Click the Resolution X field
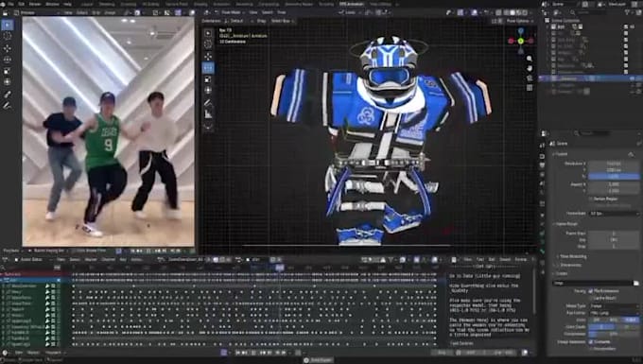Image resolution: width=643 pixels, height=364 pixels. 614,164
